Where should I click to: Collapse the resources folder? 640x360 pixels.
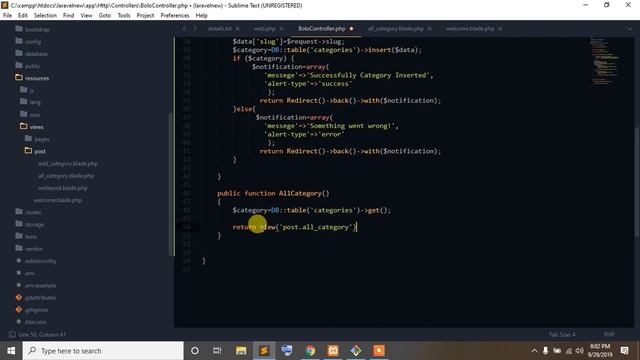tap(32, 78)
